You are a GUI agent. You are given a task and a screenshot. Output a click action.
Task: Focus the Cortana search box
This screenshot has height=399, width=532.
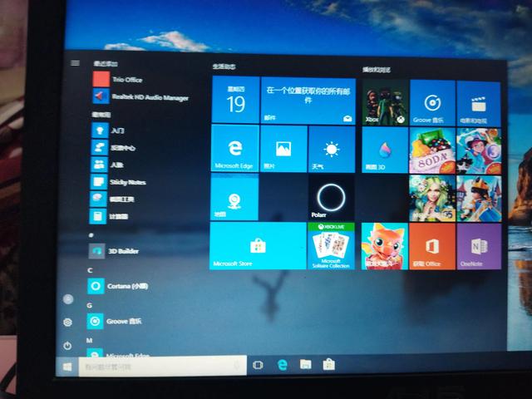coord(163,366)
